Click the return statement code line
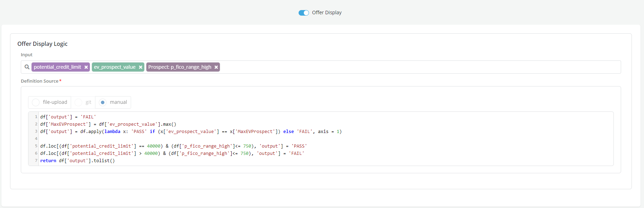644x208 pixels. tap(77, 161)
